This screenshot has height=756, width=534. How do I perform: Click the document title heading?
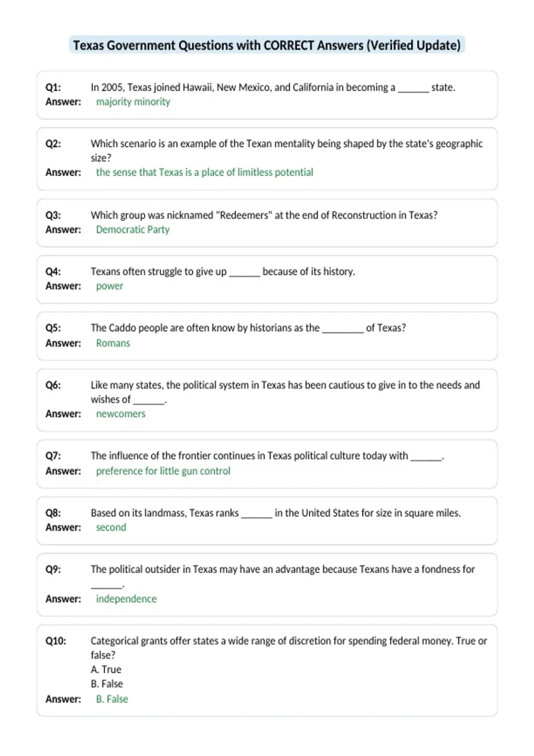click(267, 45)
